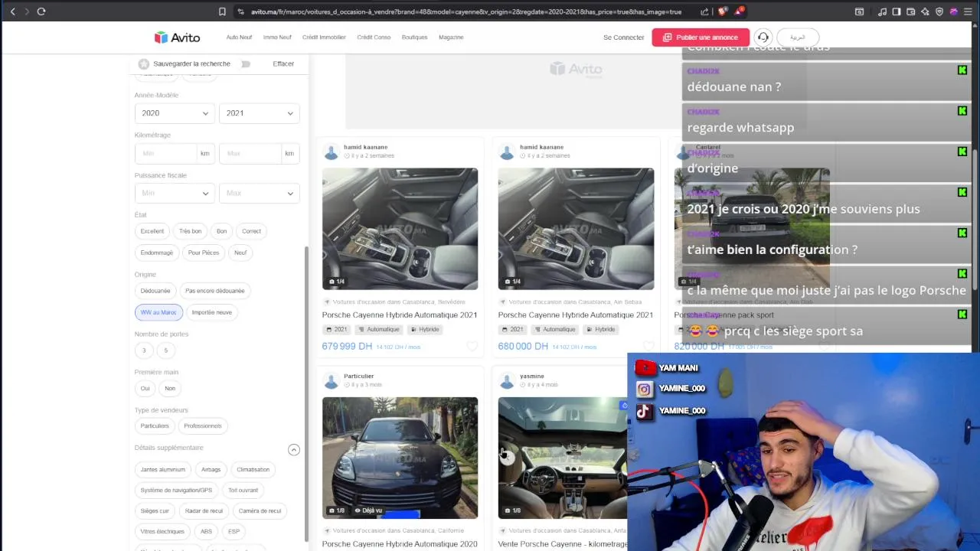980x551 pixels.
Task: Click yasmine seller avatar
Action: tap(507, 380)
